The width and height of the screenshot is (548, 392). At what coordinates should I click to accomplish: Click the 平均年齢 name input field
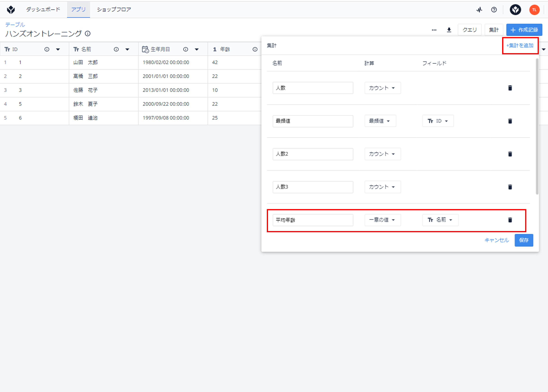[x=313, y=220]
